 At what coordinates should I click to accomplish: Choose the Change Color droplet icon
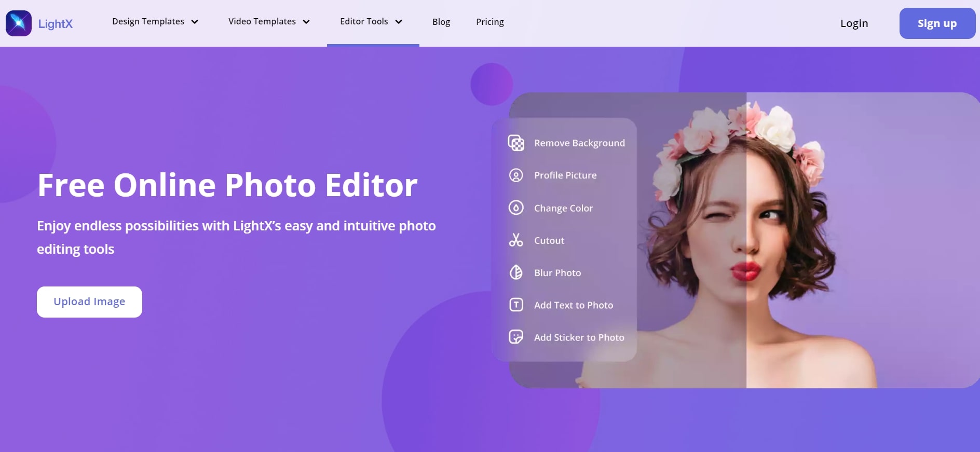516,208
